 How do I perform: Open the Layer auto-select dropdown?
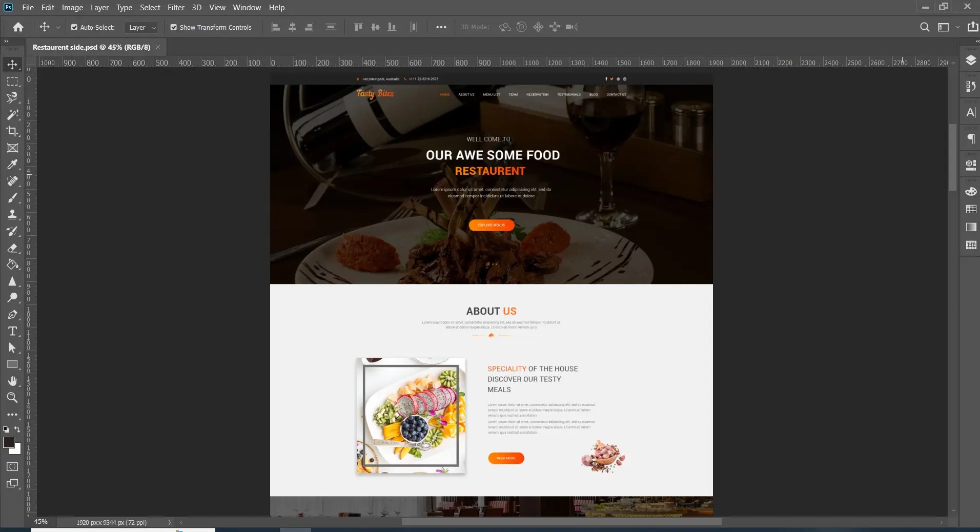[141, 28]
